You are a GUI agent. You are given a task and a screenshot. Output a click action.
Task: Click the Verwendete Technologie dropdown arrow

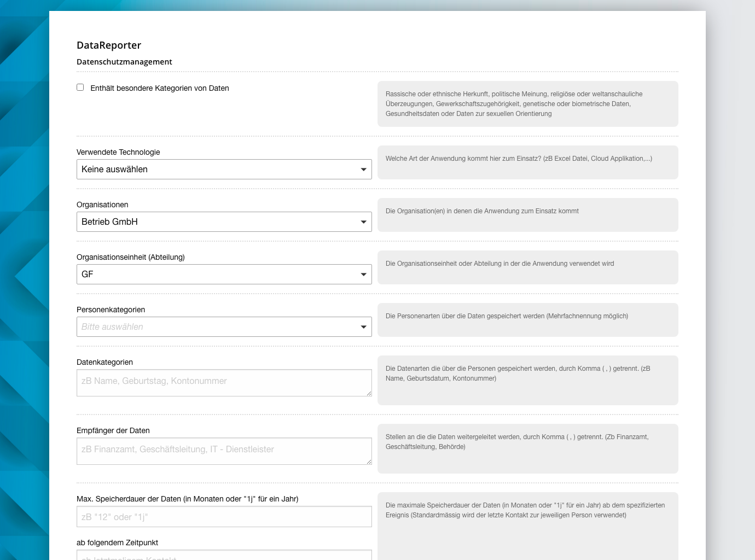tap(364, 169)
